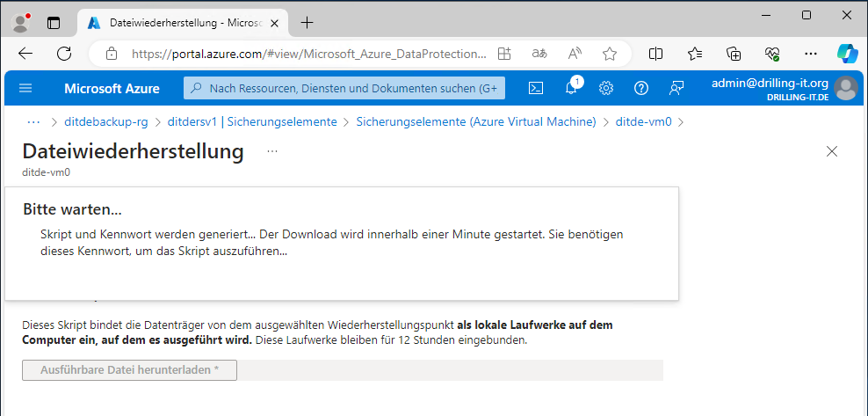The width and height of the screenshot is (868, 416).
Task: Go back to the previous page
Action: tap(25, 54)
